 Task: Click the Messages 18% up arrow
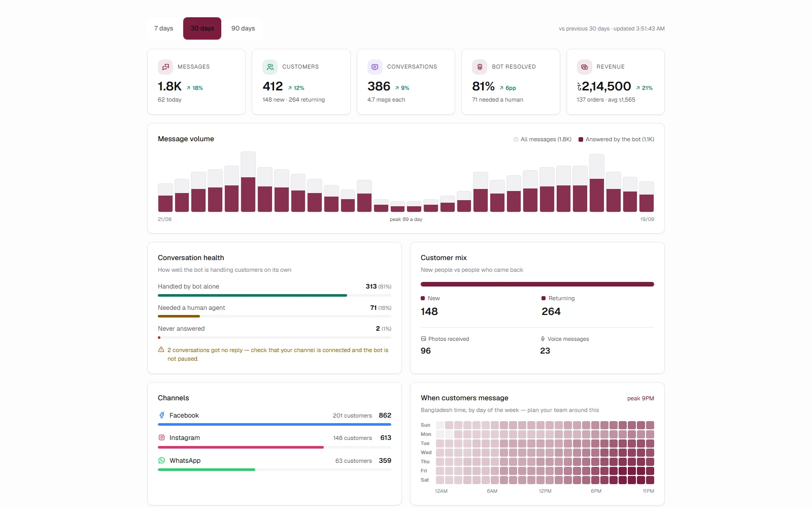pos(188,88)
